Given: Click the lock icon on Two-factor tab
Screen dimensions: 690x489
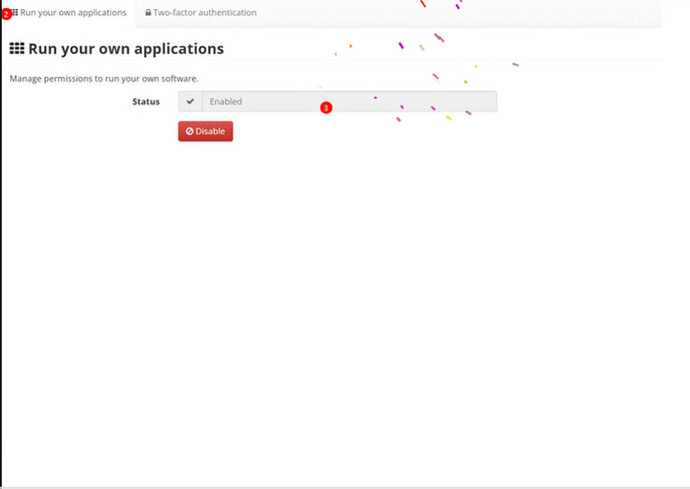Looking at the screenshot, I should pyautogui.click(x=148, y=13).
